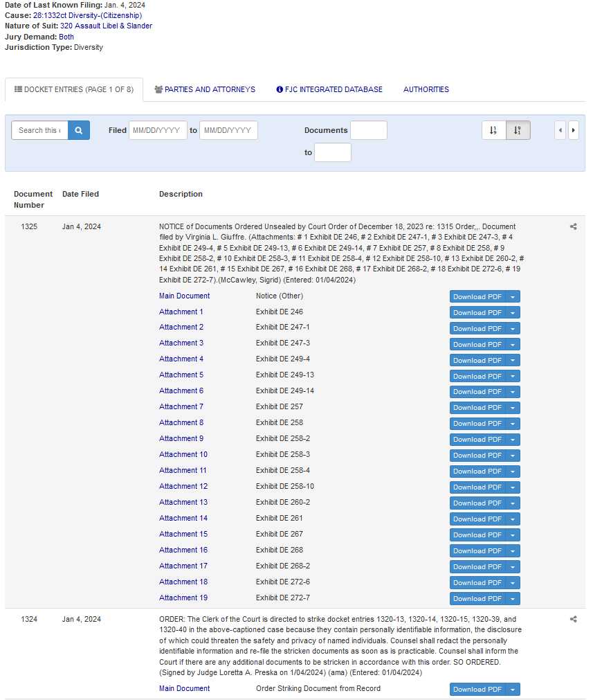The height and width of the screenshot is (700, 593).
Task: Click the Description column header
Action: (x=181, y=194)
